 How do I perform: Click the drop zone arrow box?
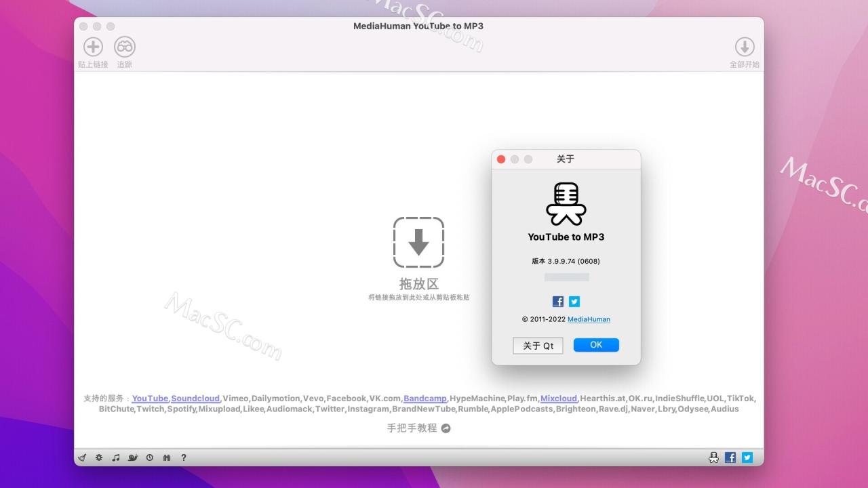click(x=418, y=242)
